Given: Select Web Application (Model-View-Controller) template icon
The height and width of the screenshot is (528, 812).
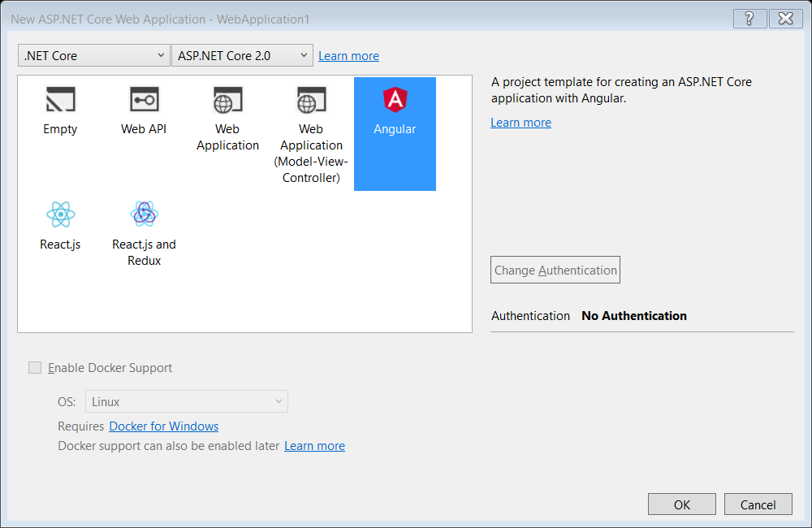Looking at the screenshot, I should pos(311,99).
